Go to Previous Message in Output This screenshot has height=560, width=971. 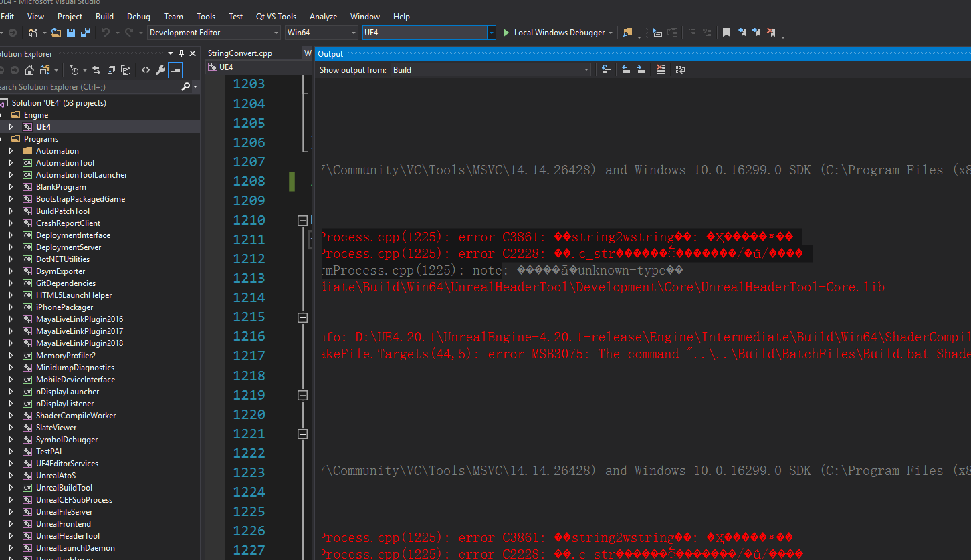click(626, 69)
